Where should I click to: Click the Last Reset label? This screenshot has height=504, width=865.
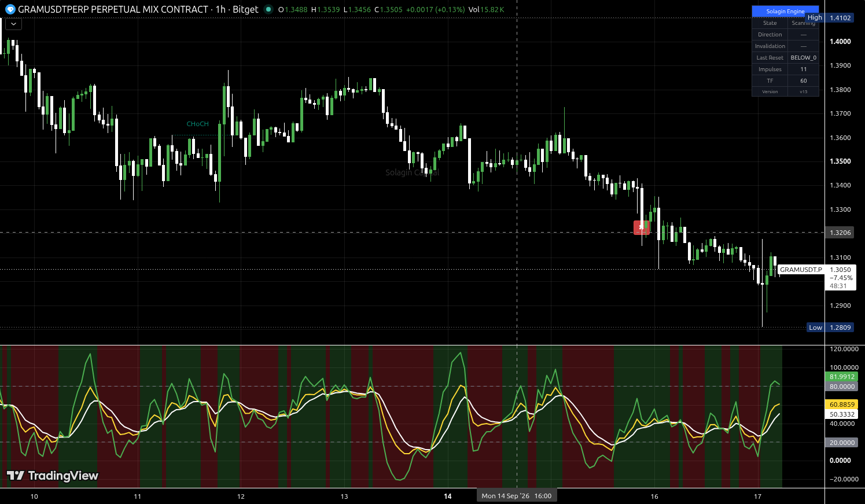(770, 58)
